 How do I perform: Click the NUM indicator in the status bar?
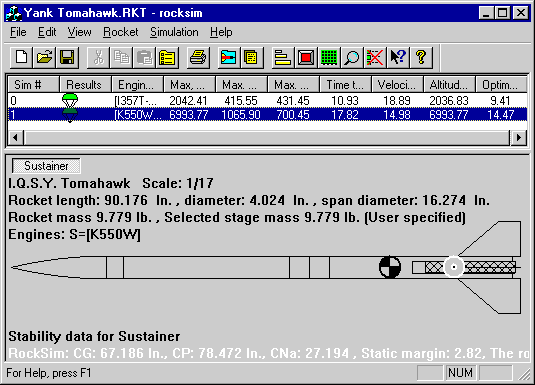(x=460, y=373)
